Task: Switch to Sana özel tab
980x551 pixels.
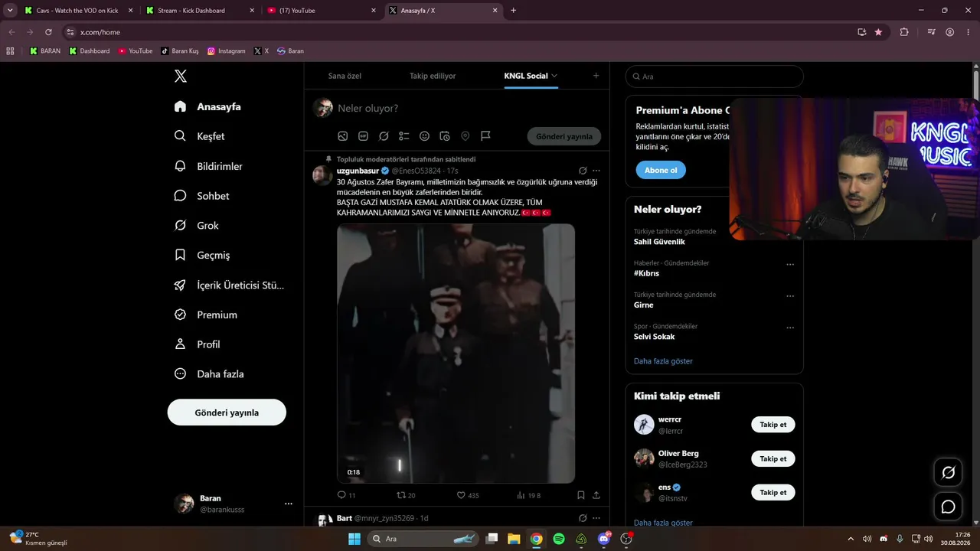Action: click(345, 76)
